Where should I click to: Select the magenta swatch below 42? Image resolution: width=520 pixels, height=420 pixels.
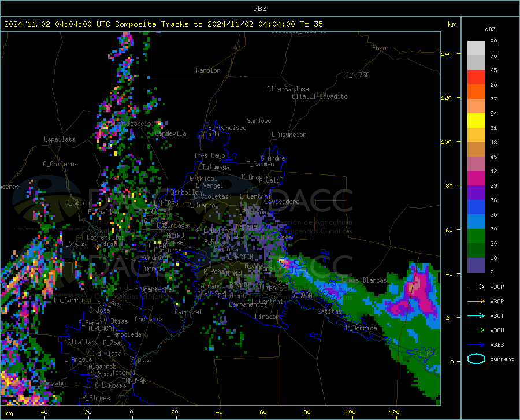pyautogui.click(x=476, y=179)
